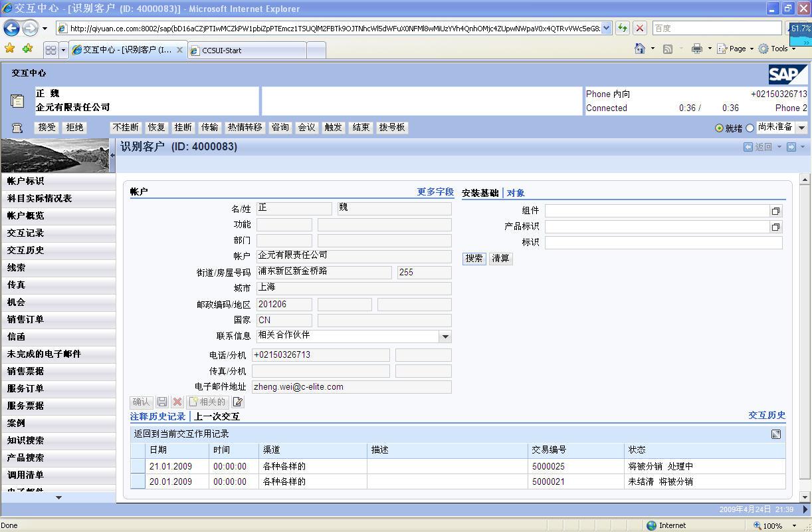Click the telephone icon beside 接受

coord(17,128)
